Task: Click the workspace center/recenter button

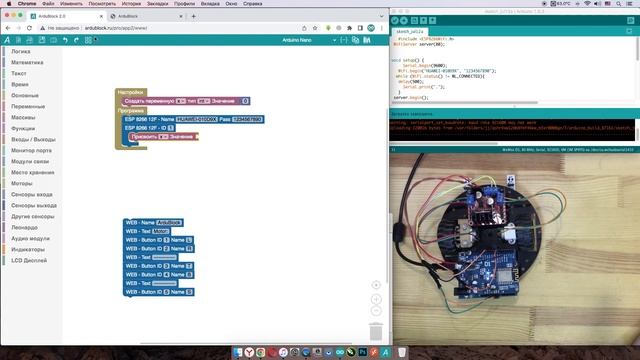Action: click(376, 285)
